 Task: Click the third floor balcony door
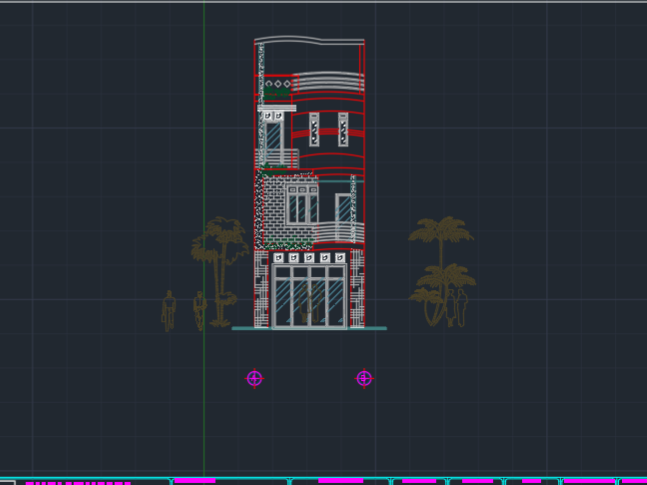tap(272, 143)
